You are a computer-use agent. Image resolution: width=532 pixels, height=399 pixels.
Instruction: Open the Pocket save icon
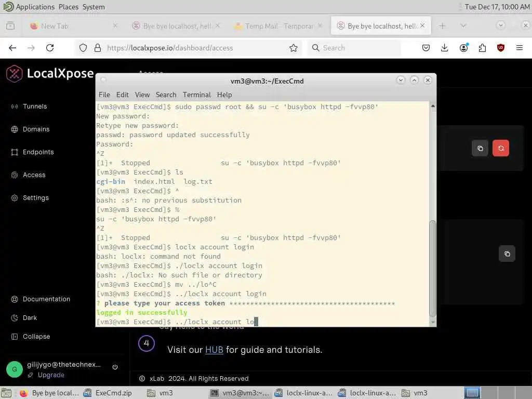coord(426,48)
